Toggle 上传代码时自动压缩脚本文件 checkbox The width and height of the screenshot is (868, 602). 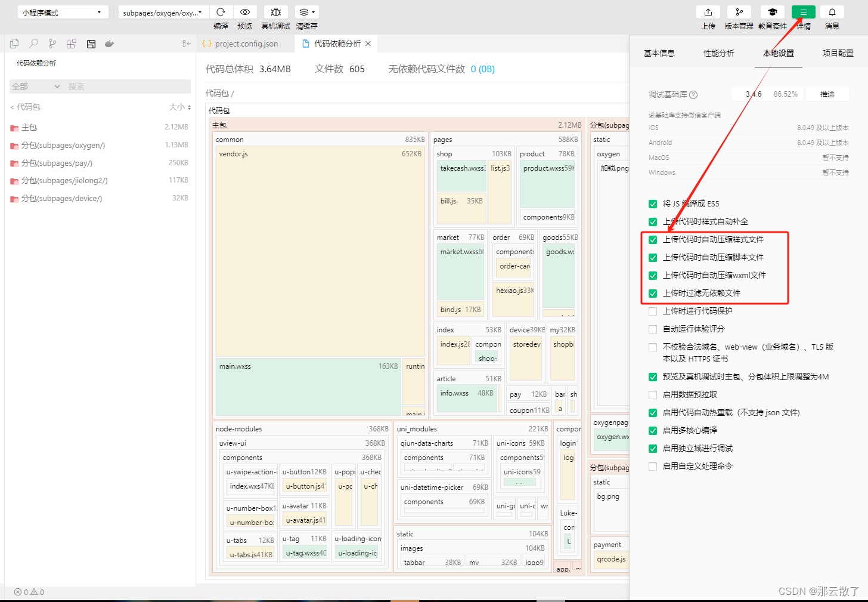(x=653, y=257)
